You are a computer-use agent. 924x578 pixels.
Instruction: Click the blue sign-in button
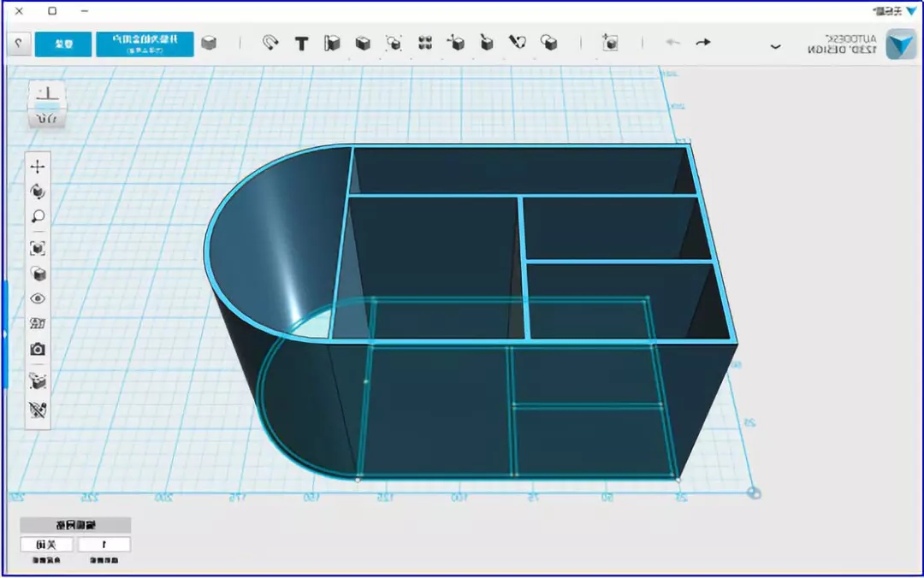pyautogui.click(x=63, y=44)
